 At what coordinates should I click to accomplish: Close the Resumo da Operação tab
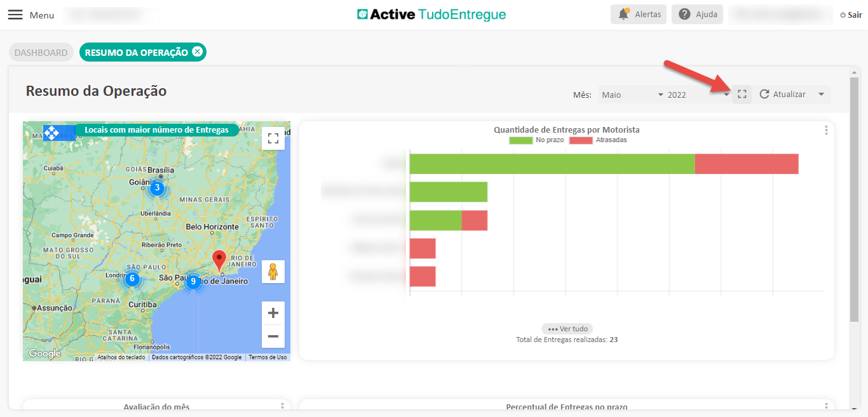[x=198, y=52]
